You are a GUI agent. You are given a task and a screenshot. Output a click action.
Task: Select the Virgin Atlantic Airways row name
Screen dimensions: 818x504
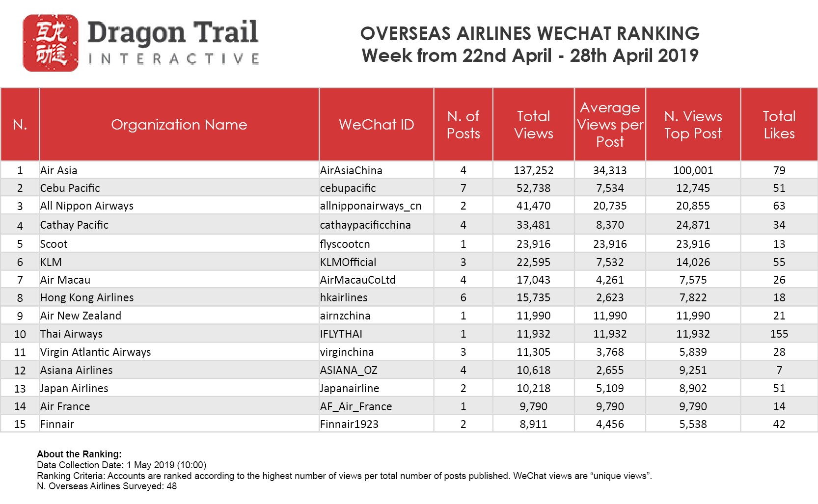tap(96, 352)
